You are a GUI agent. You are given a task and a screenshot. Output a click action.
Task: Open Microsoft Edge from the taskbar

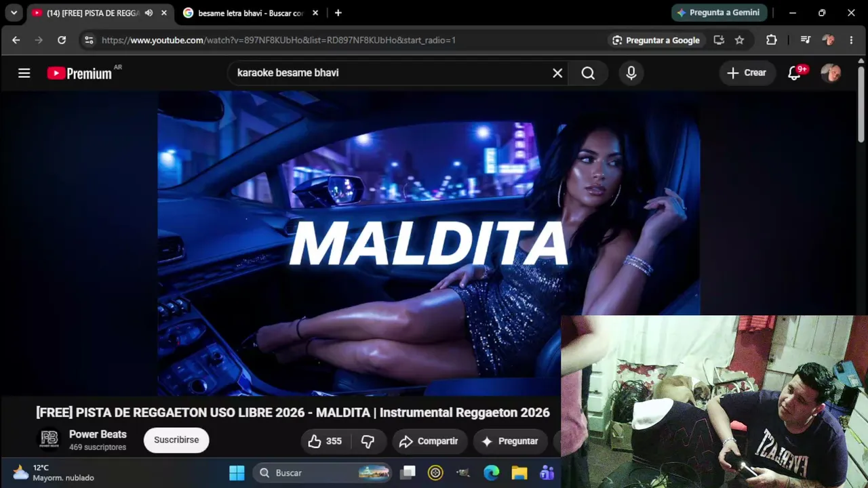click(491, 472)
